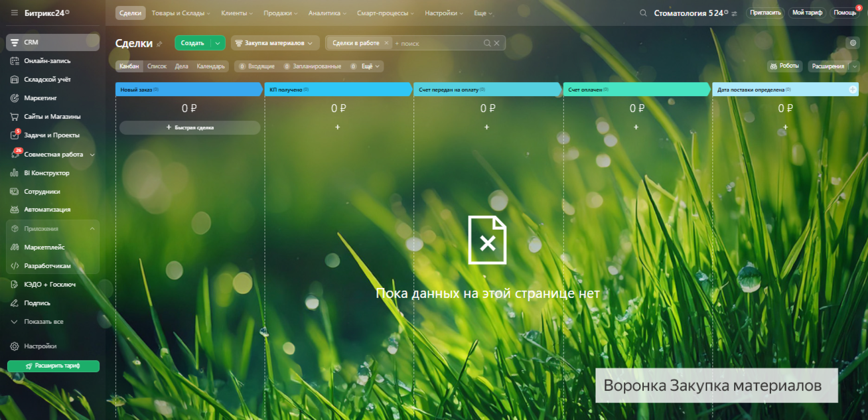Filter by Запланированные counter
The width and height of the screenshot is (868, 420).
click(312, 66)
